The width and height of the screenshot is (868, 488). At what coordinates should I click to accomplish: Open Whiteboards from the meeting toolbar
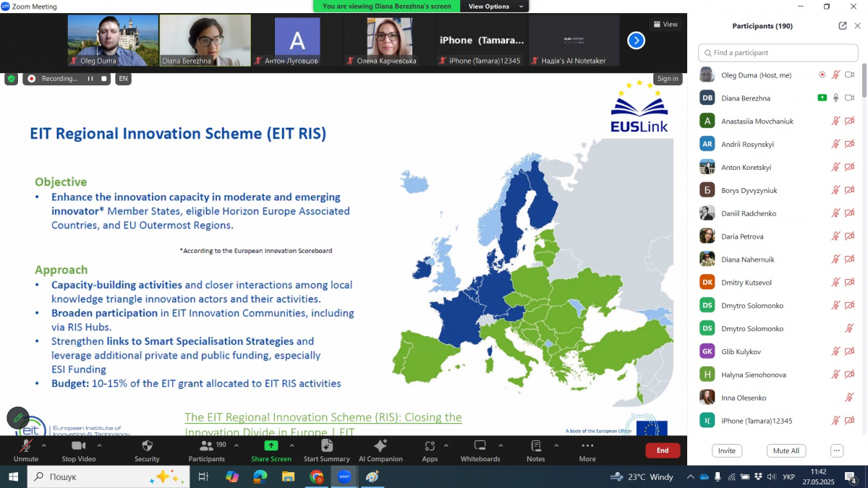[480, 446]
